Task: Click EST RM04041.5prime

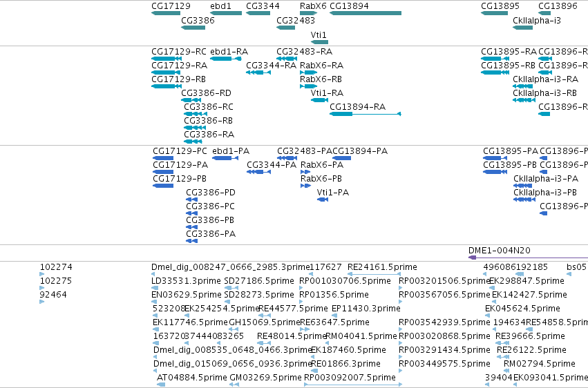Action: (x=328, y=343)
